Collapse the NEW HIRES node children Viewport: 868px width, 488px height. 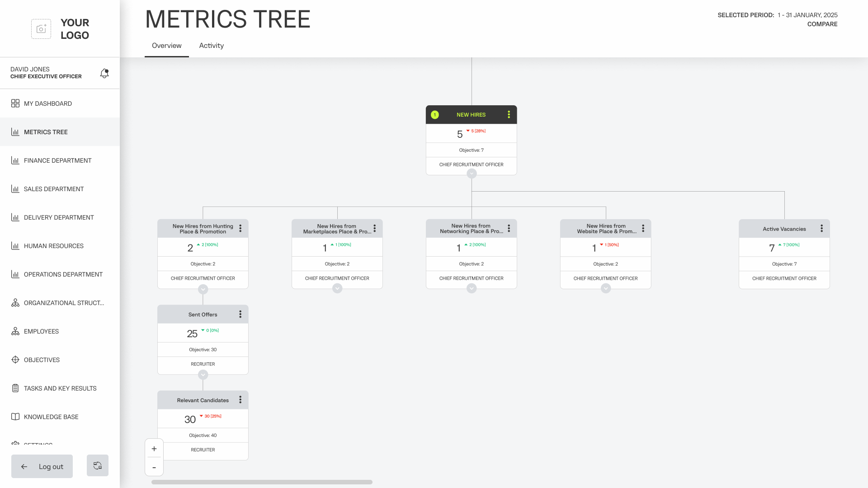click(472, 174)
